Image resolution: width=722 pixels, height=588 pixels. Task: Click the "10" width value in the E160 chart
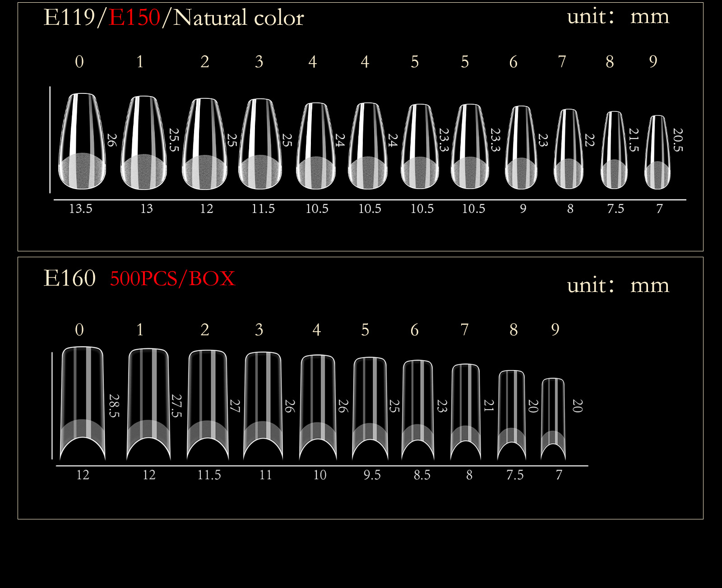320,475
